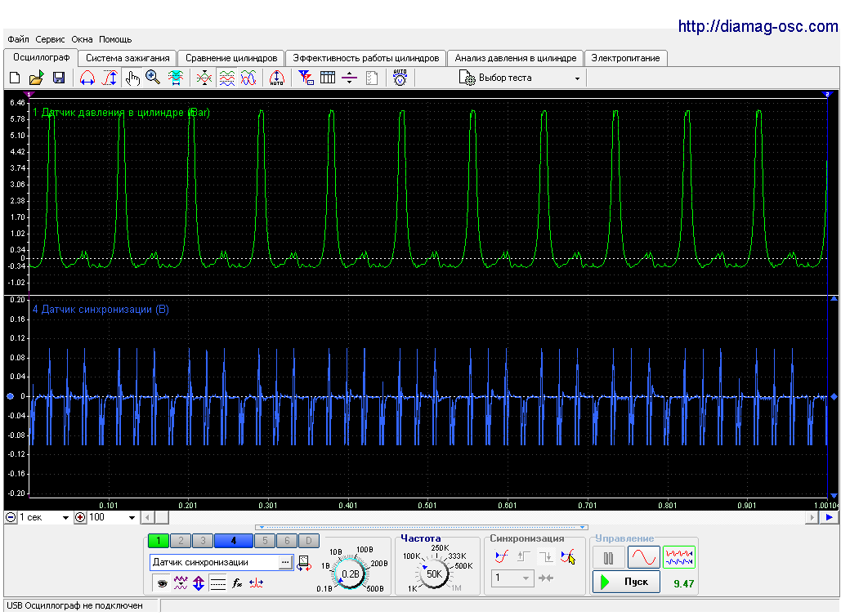Toggle channel 3 button
The width and height of the screenshot is (850, 616).
[x=202, y=540]
